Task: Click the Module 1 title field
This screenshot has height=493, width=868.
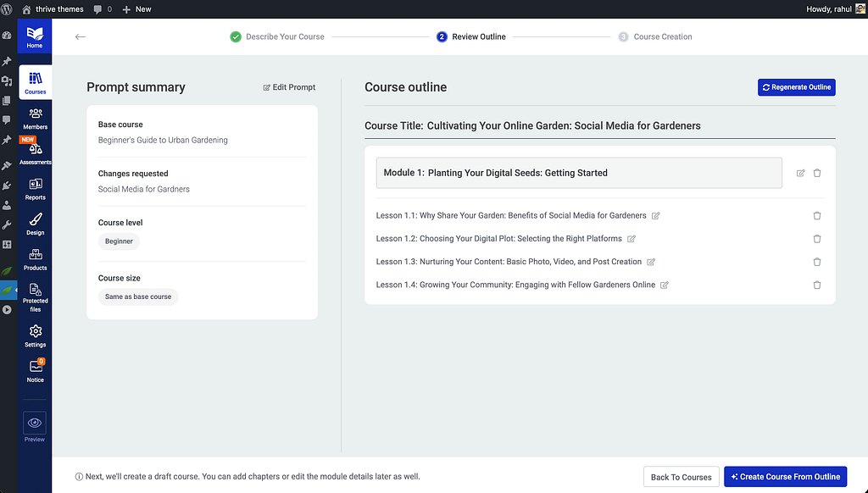Action: tap(579, 173)
